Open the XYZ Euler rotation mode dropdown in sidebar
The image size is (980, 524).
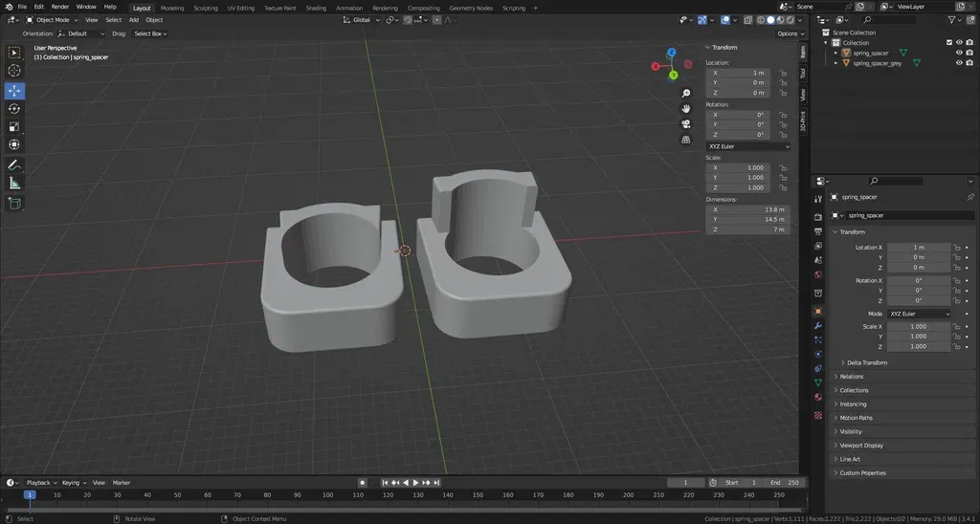[x=748, y=146]
